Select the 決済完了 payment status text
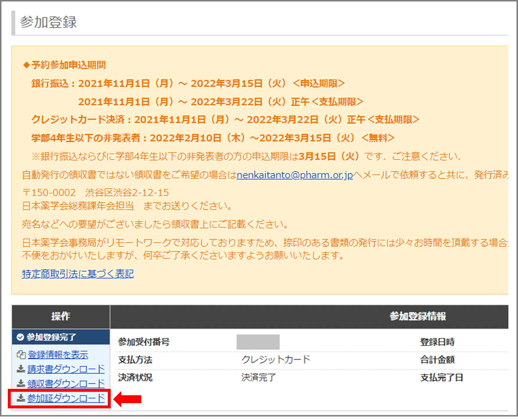Image resolution: width=518 pixels, height=420 pixels. pyautogui.click(x=258, y=378)
